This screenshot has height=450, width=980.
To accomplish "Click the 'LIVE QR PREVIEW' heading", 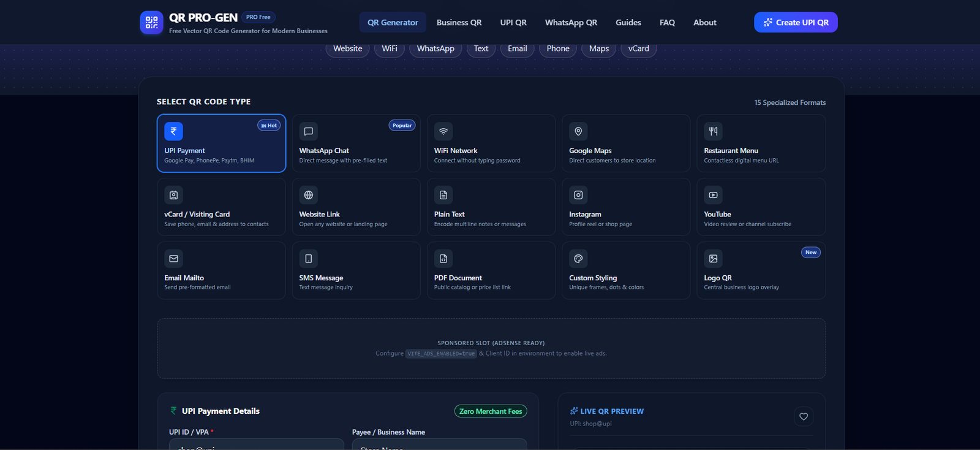I will (x=612, y=411).
